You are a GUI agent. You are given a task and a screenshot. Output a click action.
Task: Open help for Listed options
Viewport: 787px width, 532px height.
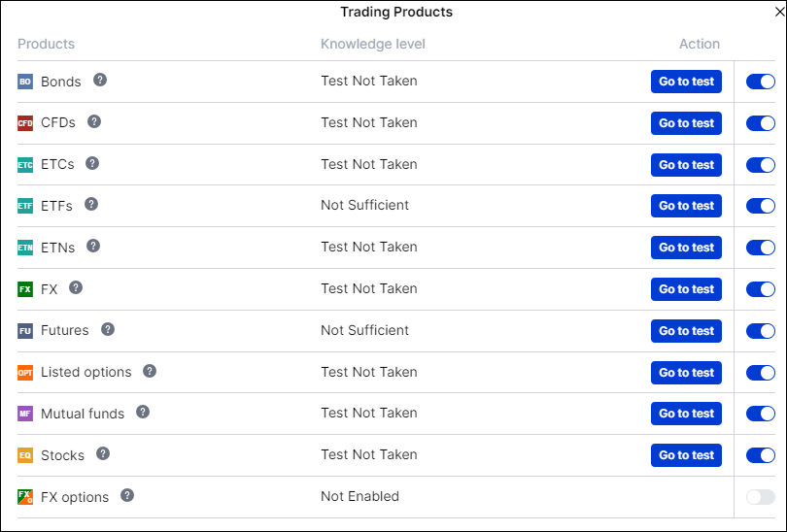pos(150,372)
